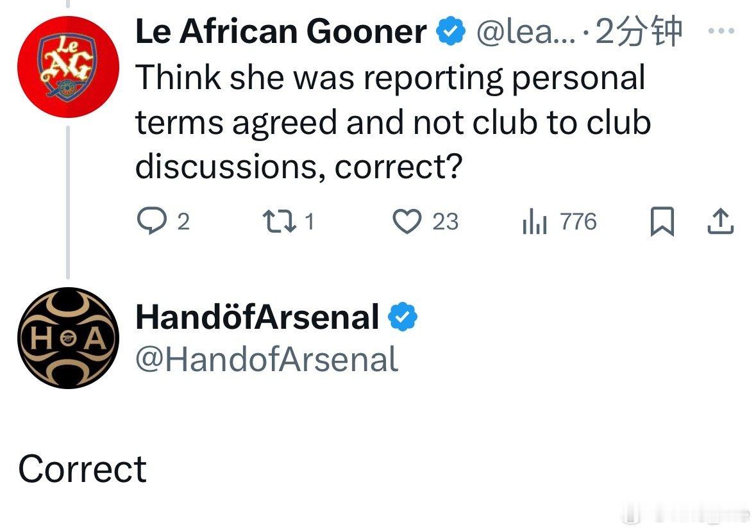The height and width of the screenshot is (532, 756).
Task: Click HandöfArsenal display name
Action: coord(257,317)
